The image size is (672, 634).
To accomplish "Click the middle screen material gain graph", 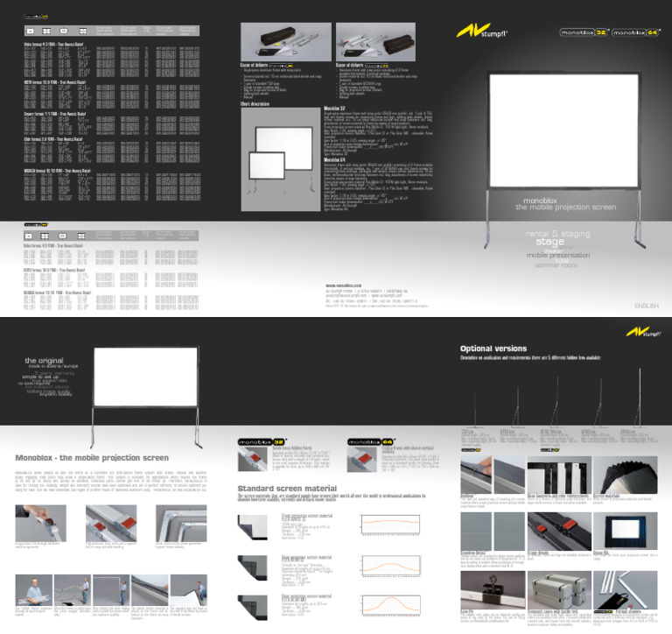I will pos(390,566).
